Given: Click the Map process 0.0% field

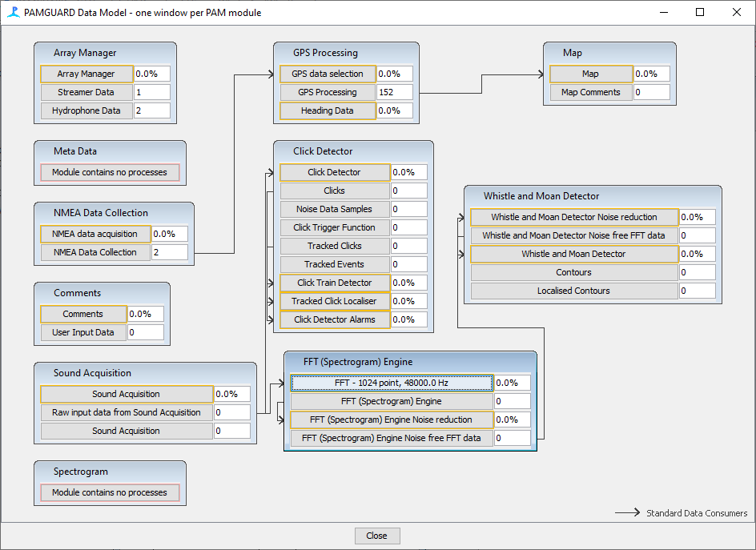Looking at the screenshot, I should 652,74.
